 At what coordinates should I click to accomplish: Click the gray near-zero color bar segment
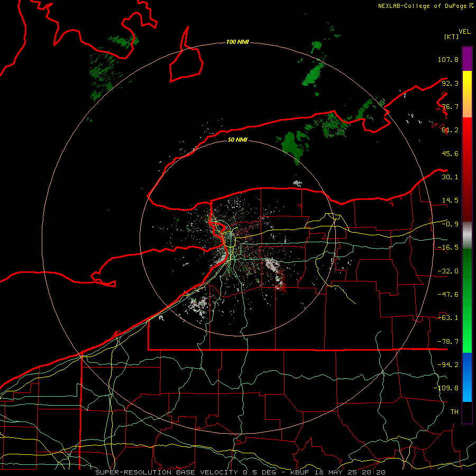pos(467,235)
